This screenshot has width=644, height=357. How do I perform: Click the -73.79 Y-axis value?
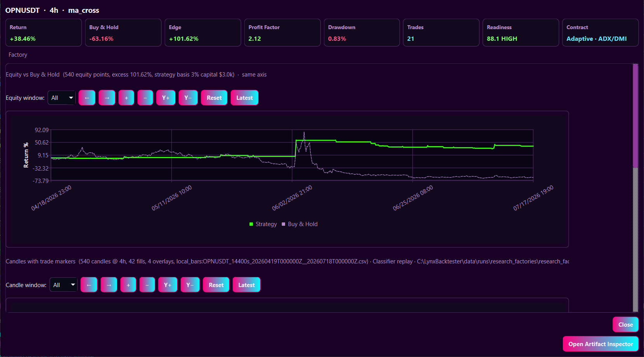pos(41,181)
